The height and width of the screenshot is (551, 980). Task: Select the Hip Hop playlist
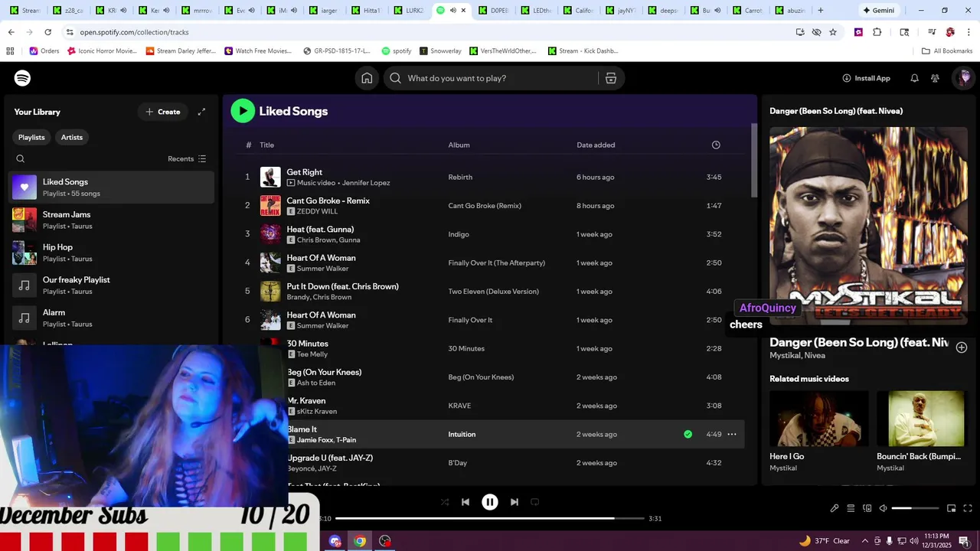pyautogui.click(x=112, y=253)
